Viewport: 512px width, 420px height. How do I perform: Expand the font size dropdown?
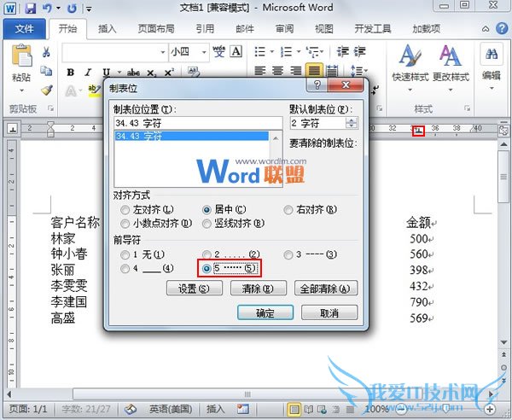click(x=204, y=52)
